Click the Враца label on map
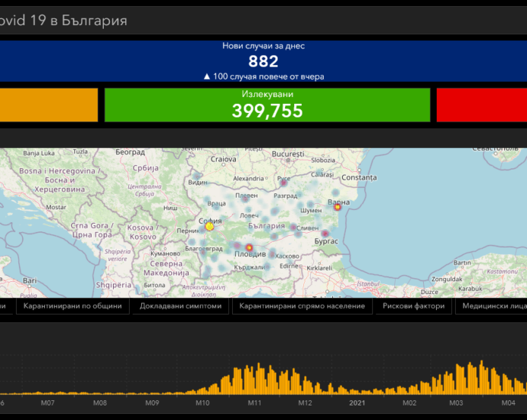Screen dimensions: 527x420 click(x=216, y=204)
